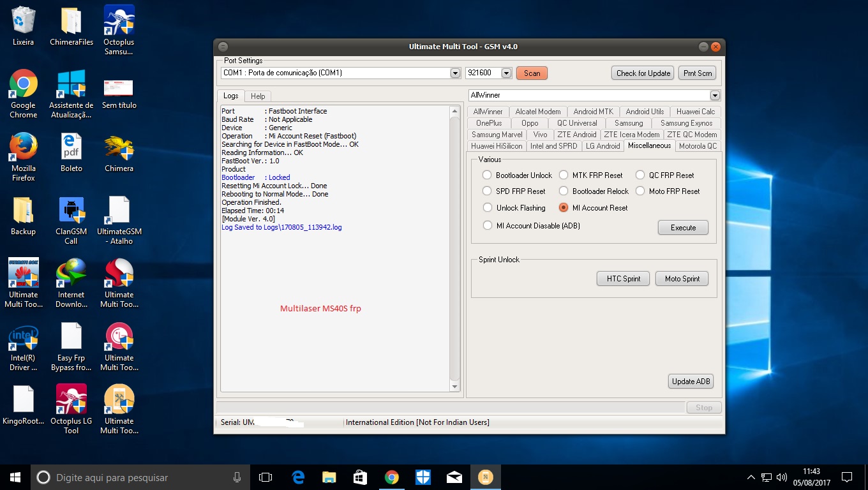Switch to the Logs tab
Viewport: 868px width, 490px height.
[231, 96]
